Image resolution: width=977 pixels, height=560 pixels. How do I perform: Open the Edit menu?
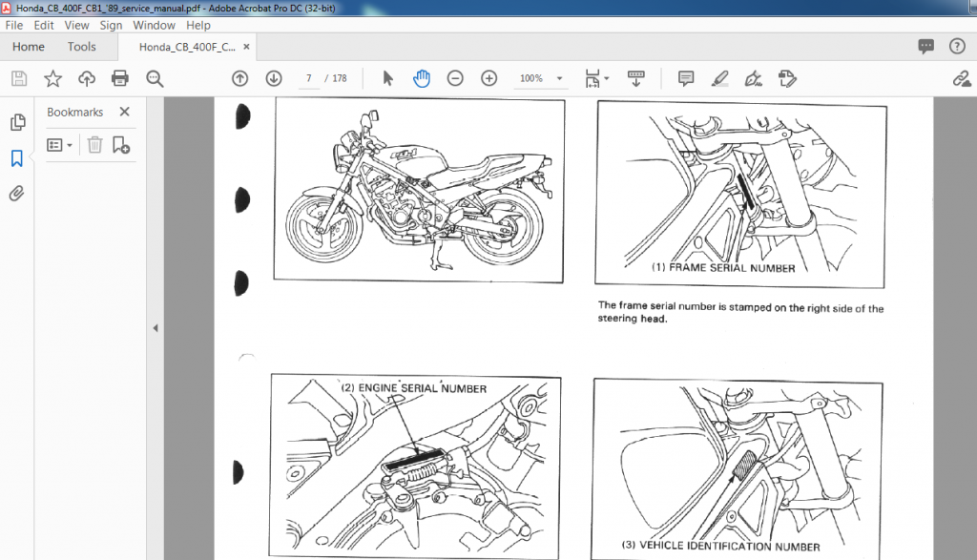click(44, 26)
